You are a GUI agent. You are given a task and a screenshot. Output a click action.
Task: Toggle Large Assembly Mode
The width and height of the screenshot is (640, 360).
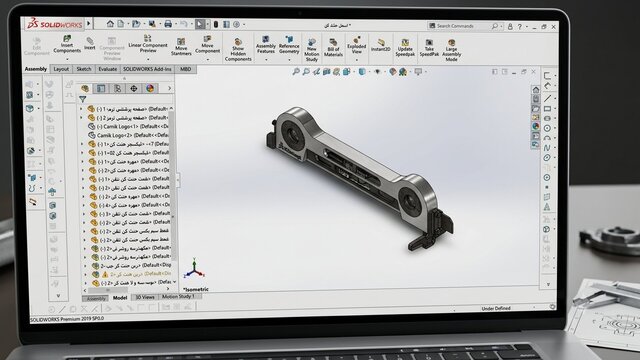451,51
